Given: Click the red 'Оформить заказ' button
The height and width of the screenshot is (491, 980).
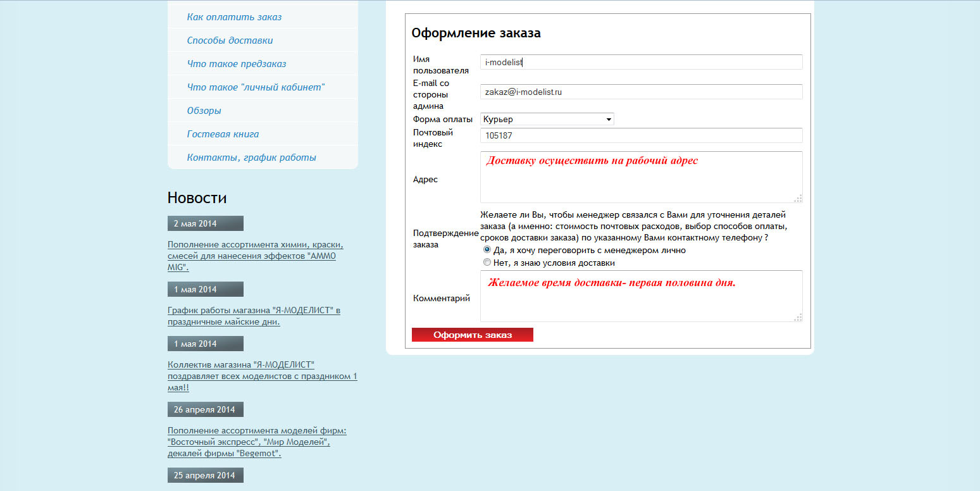Looking at the screenshot, I should pos(473,335).
